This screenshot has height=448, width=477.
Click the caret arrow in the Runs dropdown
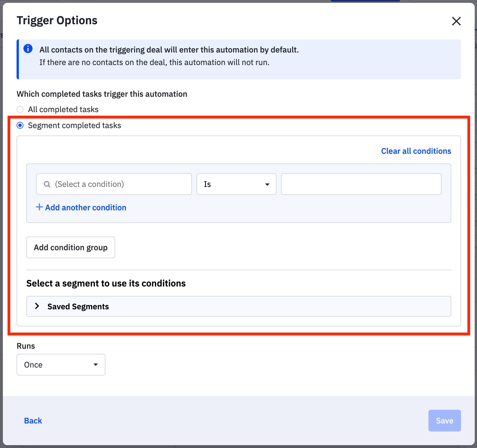point(96,364)
